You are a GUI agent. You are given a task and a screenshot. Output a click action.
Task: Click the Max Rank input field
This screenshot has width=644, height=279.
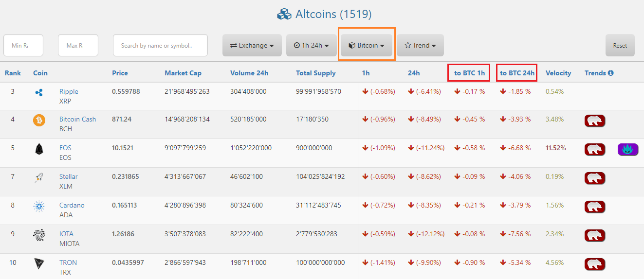point(78,45)
